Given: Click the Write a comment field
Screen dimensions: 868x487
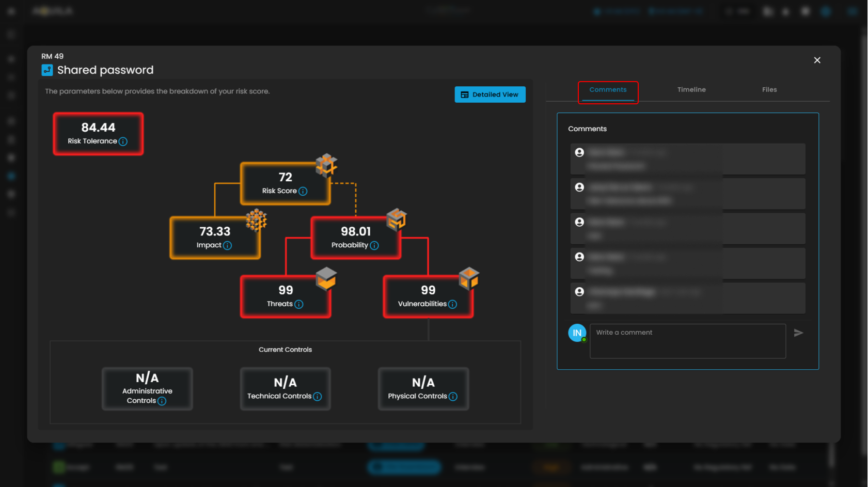Looking at the screenshot, I should tap(687, 341).
